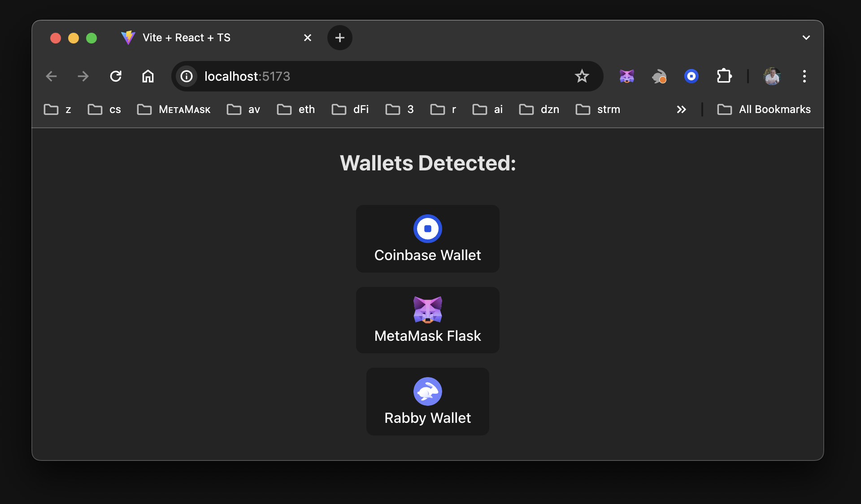
Task: Select the Rabby Wallet card
Action: (x=427, y=401)
